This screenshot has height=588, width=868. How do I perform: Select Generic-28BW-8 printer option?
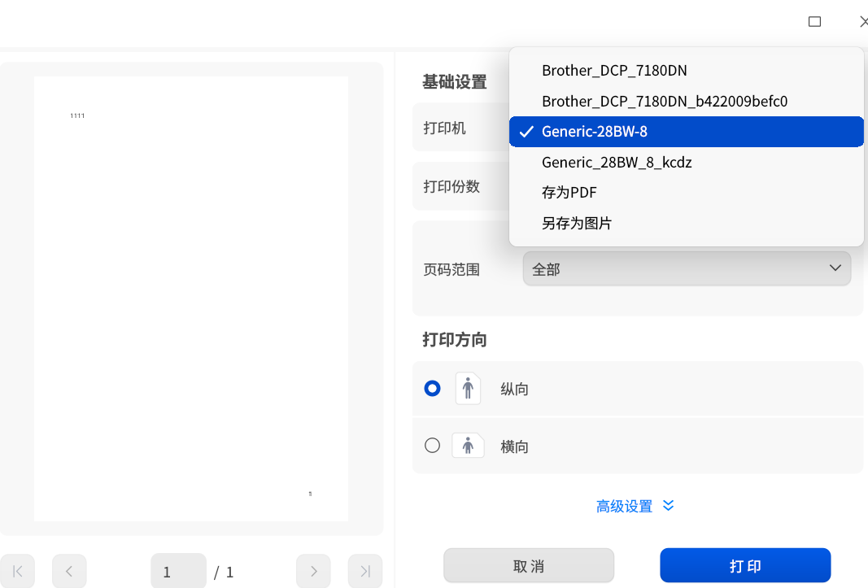click(x=687, y=132)
